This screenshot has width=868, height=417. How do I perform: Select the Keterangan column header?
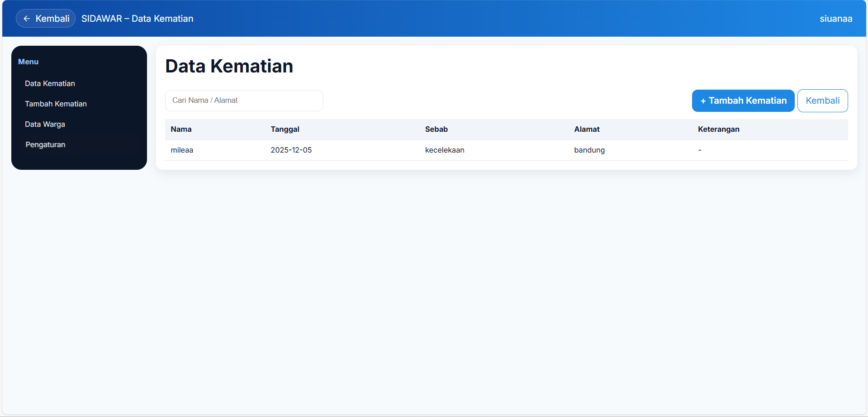point(718,129)
